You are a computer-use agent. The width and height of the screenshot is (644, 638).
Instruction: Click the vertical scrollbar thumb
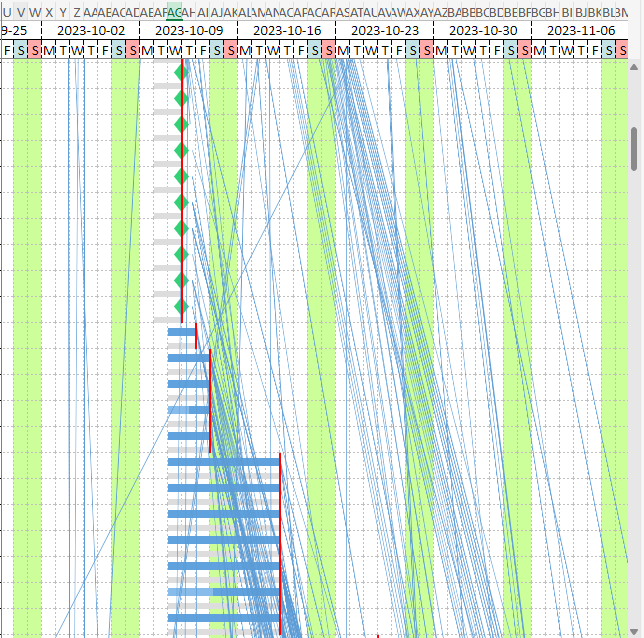click(634, 149)
